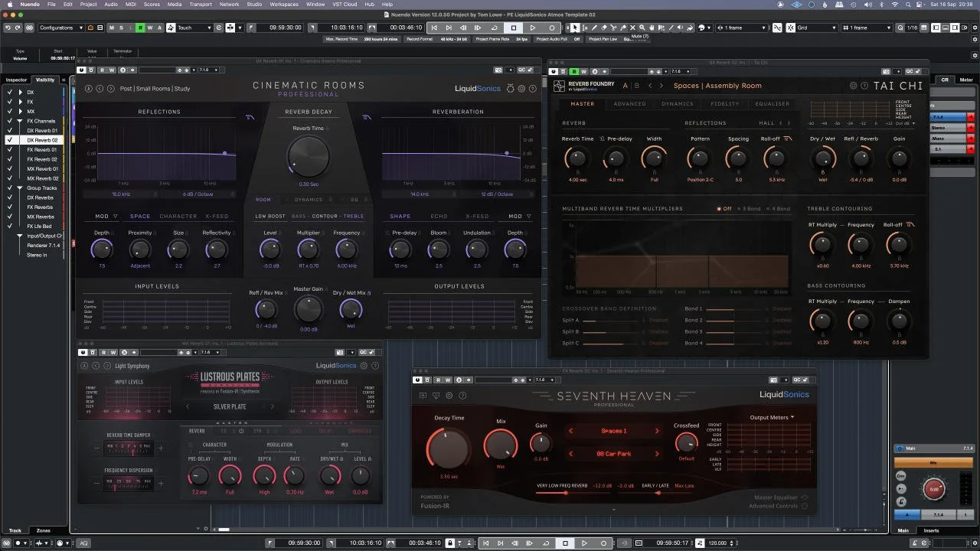Switch to the Inspector tab
This screenshot has width=980, height=551.
16,80
